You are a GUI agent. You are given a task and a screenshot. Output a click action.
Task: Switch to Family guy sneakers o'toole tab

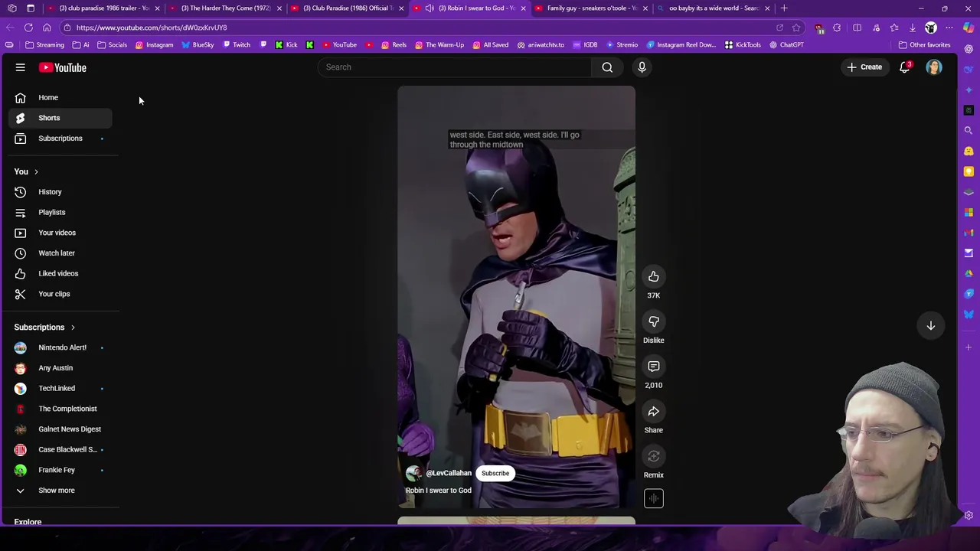click(590, 8)
